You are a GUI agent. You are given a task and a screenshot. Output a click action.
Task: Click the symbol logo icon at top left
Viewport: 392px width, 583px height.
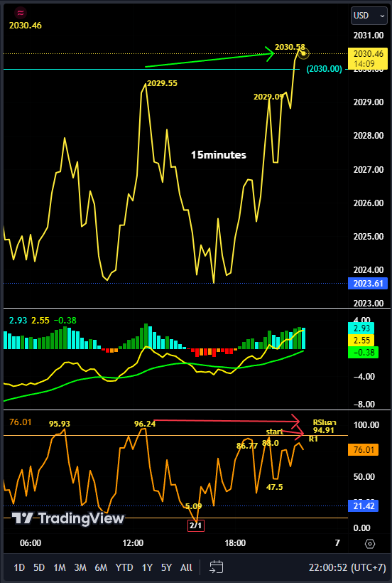tap(20, 13)
